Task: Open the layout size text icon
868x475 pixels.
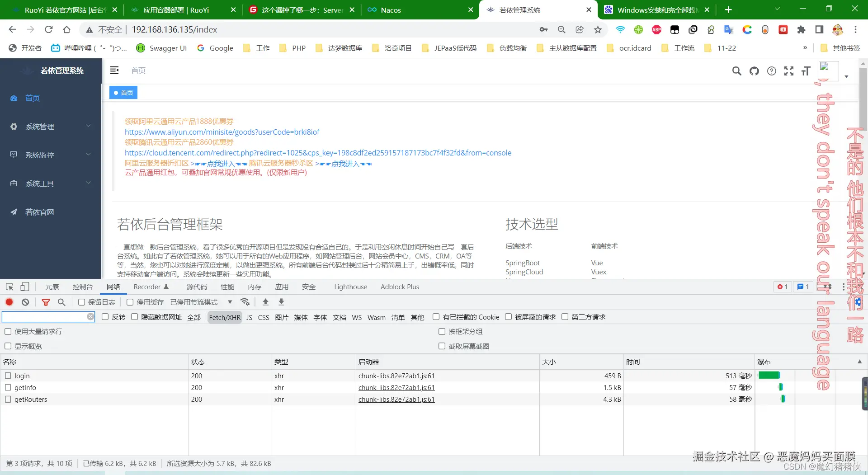Action: pyautogui.click(x=806, y=71)
